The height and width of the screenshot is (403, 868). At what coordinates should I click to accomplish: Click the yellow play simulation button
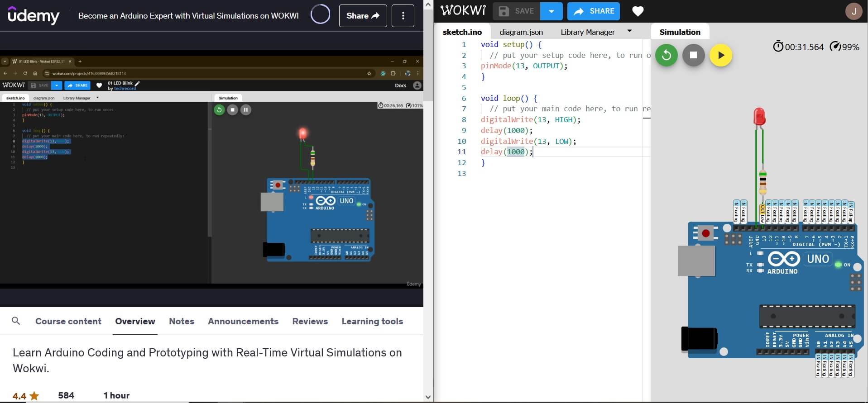click(721, 55)
